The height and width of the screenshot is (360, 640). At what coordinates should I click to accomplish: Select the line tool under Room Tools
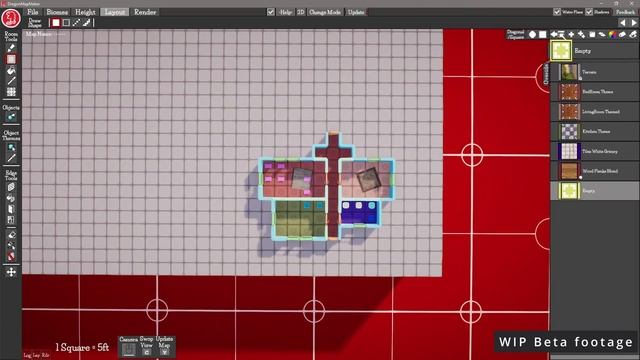pos(11,81)
